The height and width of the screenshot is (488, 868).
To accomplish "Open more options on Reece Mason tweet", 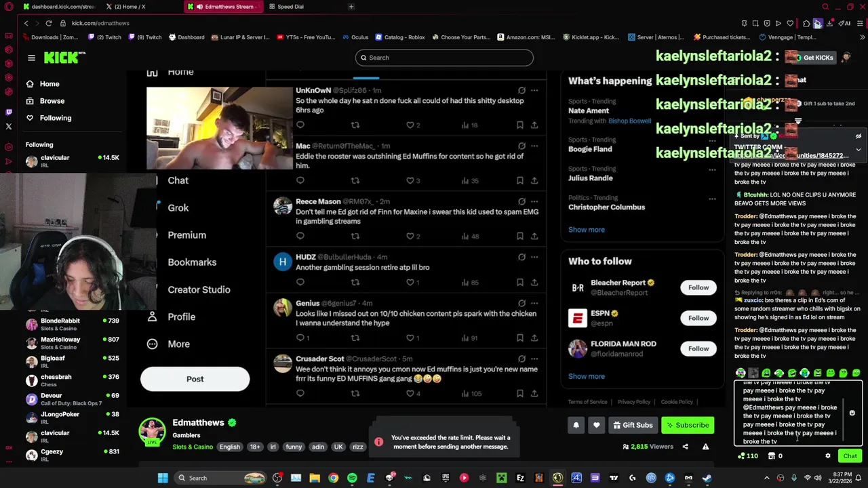I will pyautogui.click(x=534, y=201).
